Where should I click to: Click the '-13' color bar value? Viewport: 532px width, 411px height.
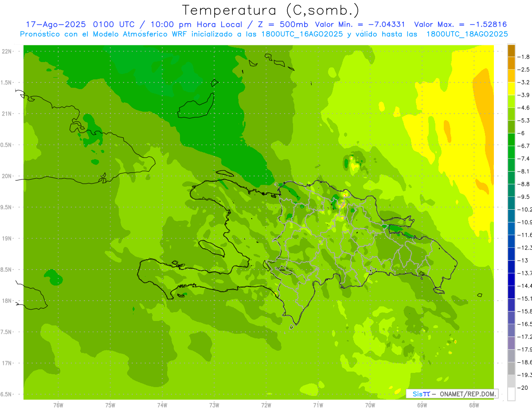pyautogui.click(x=523, y=260)
